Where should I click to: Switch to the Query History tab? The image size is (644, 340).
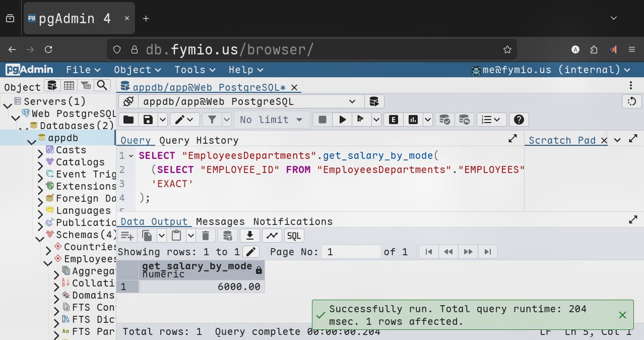pyautogui.click(x=199, y=140)
